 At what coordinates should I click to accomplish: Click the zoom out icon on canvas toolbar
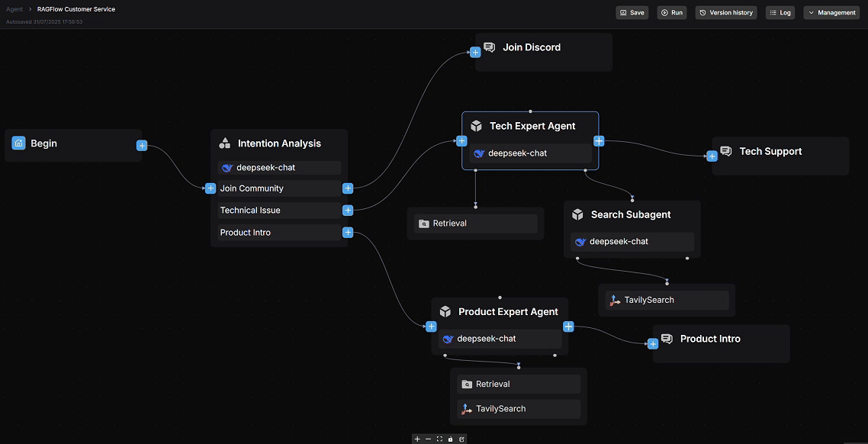click(428, 439)
